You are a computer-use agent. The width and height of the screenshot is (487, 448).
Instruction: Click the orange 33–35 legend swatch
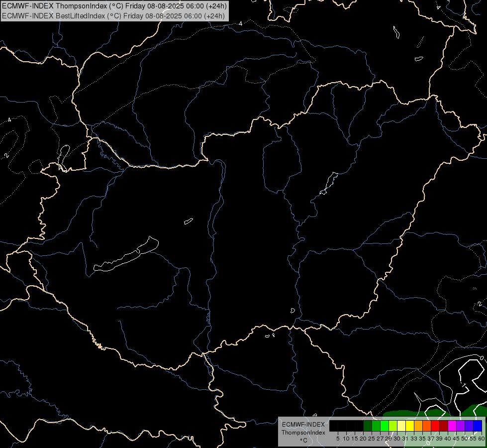coord(418,426)
